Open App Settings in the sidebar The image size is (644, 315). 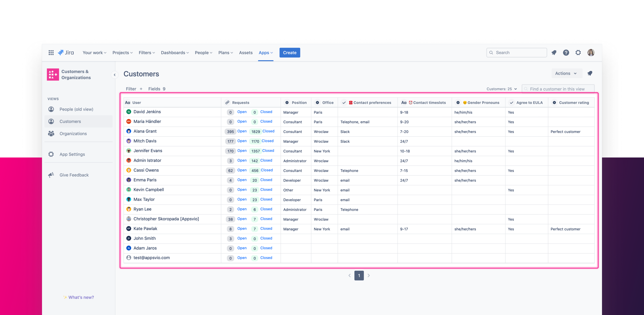72,154
